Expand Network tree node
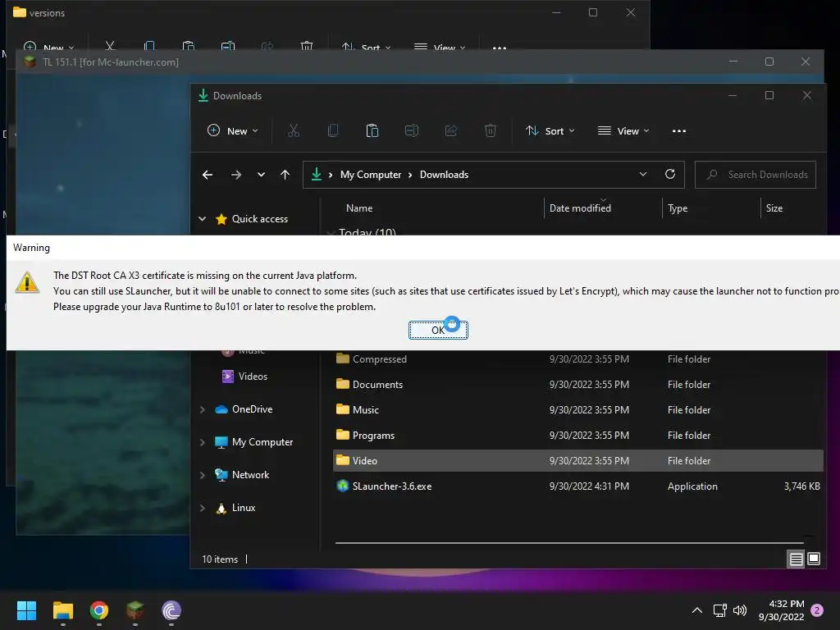840x630 pixels. (202, 475)
